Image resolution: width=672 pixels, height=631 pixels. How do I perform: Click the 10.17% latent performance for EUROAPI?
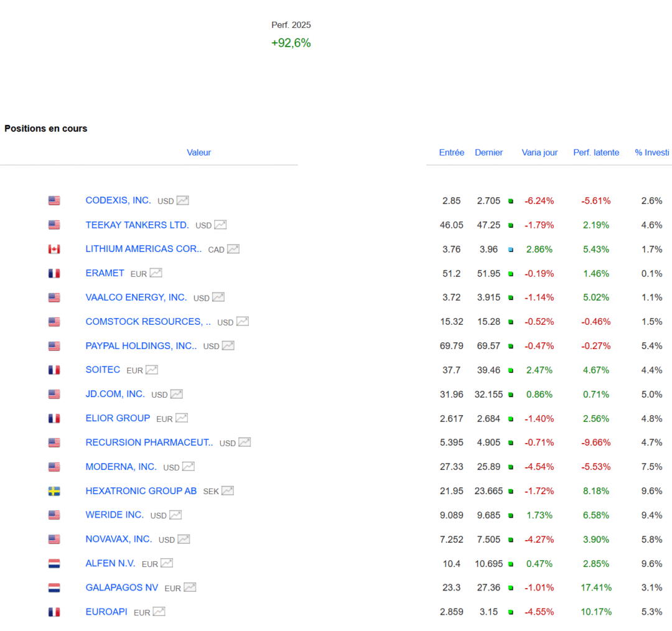coord(596,612)
